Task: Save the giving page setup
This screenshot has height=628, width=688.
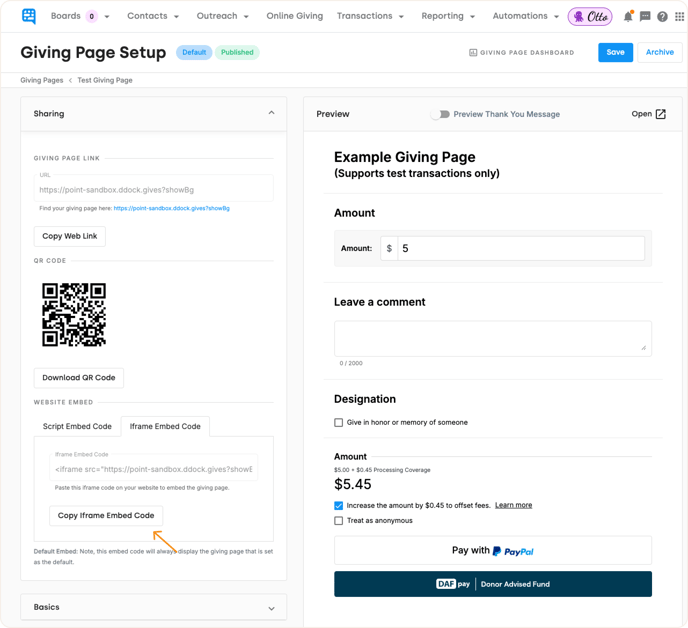Action: 615,52
